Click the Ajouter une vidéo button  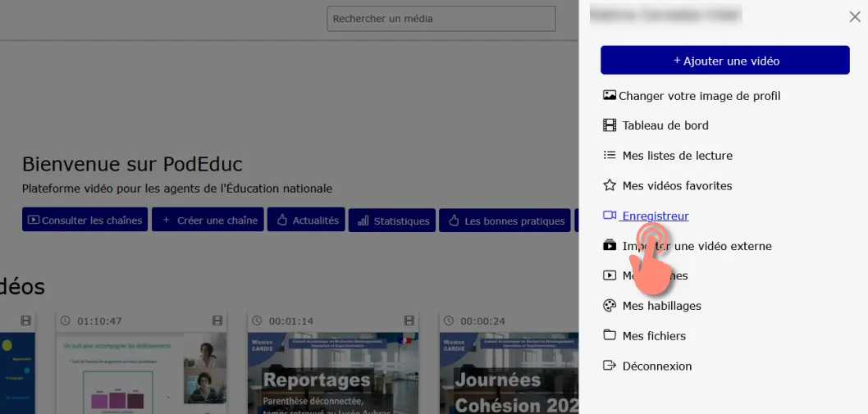pos(724,61)
